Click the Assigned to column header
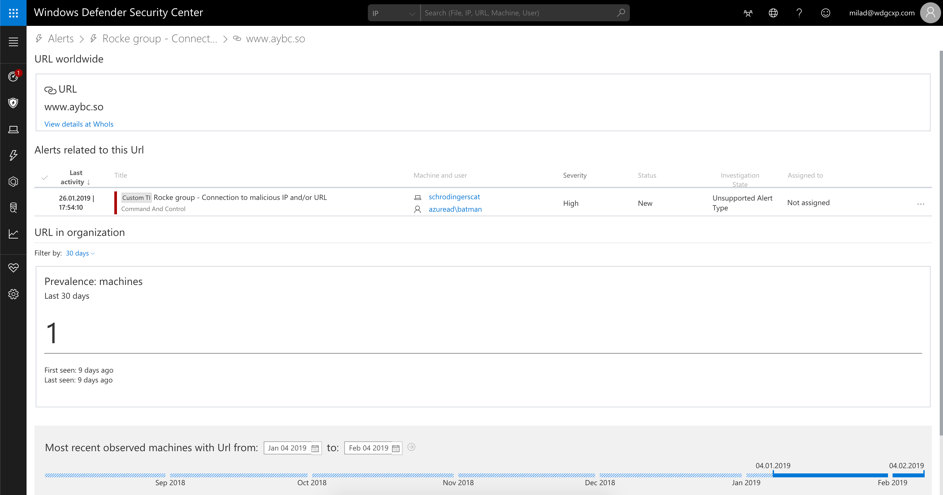Viewport: 943px width, 495px height. coord(805,176)
